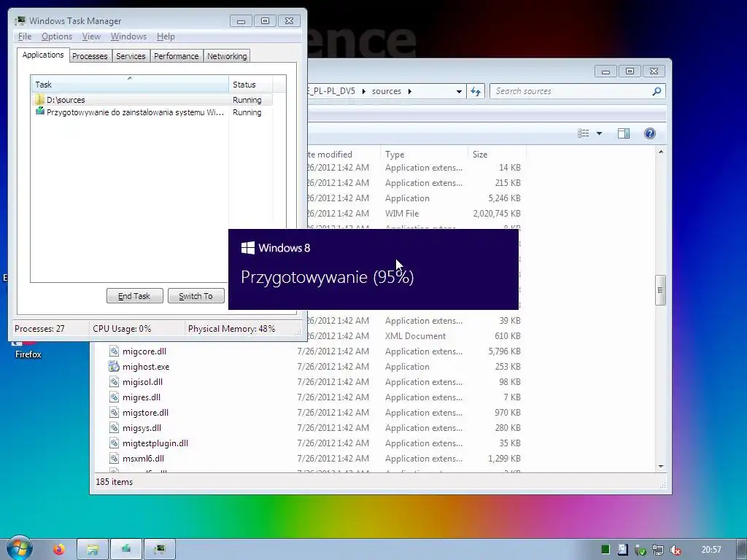The image size is (747, 560).
Task: Click the Switch To button
Action: pyautogui.click(x=196, y=296)
